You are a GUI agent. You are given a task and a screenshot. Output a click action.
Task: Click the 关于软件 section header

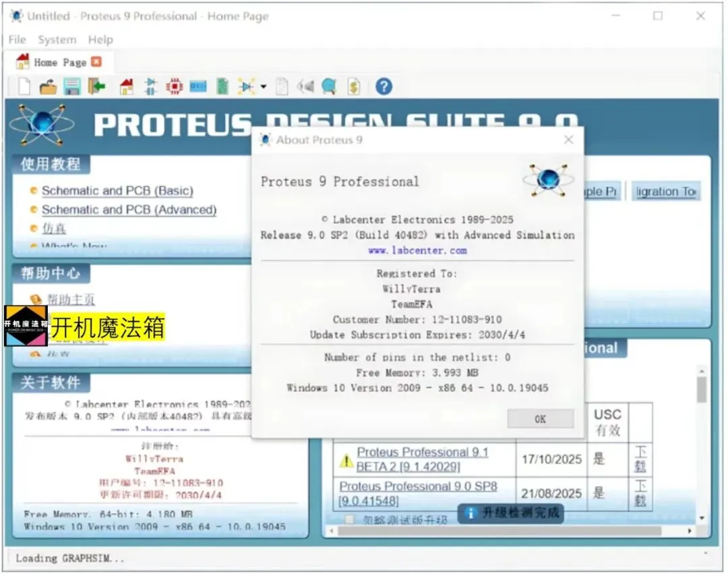click(x=51, y=382)
